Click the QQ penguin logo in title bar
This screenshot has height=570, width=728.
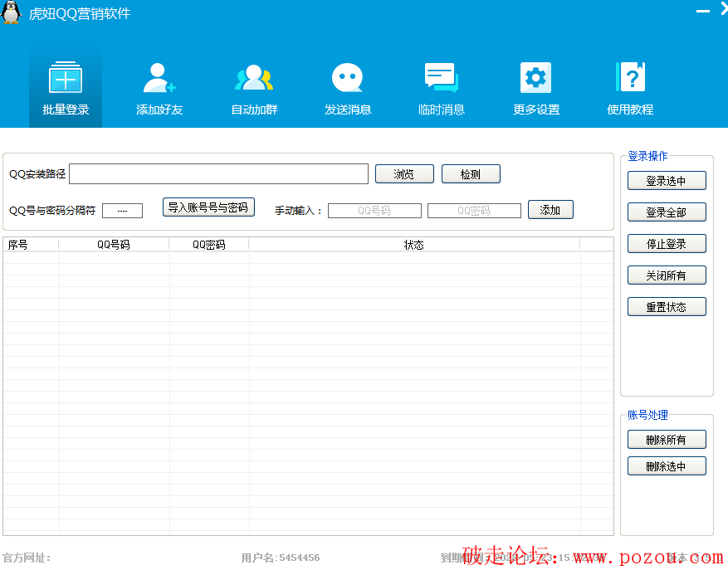(11, 12)
